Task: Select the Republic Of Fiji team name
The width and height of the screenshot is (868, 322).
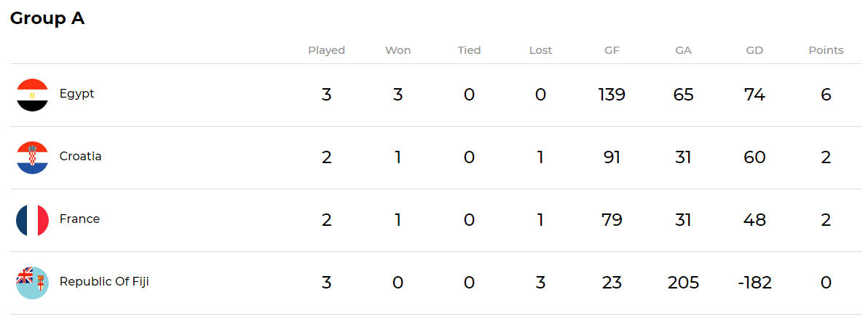Action: (x=104, y=281)
